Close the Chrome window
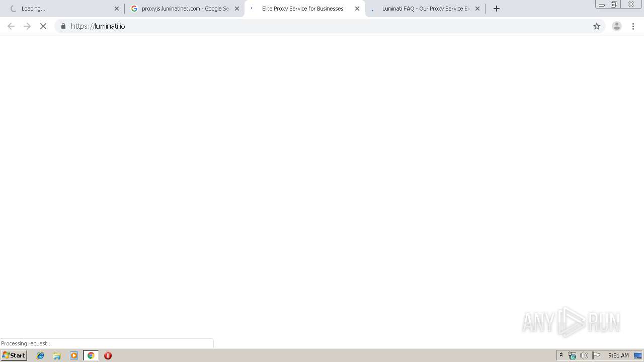Image resolution: width=644 pixels, height=362 pixels. coord(631,5)
